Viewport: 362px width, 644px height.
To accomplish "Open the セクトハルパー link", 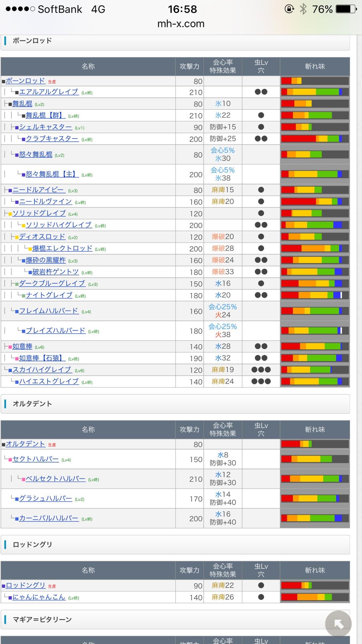I will (36, 459).
